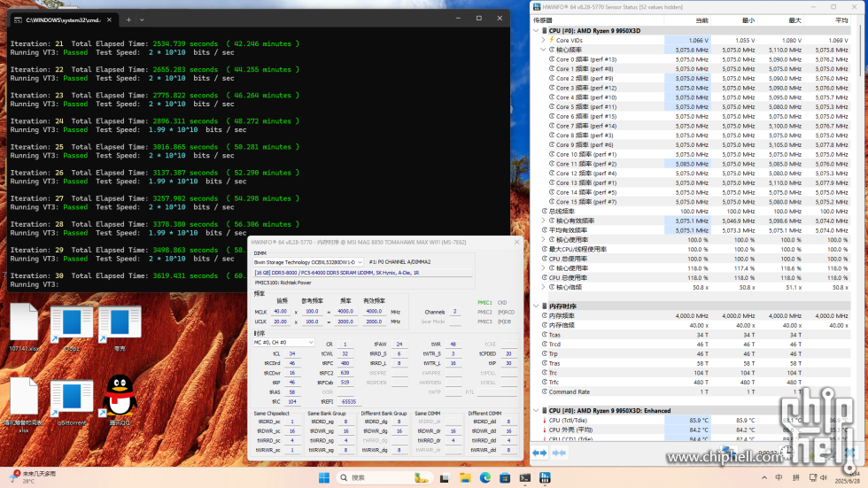This screenshot has height=488, width=868.
Task: Click the MCLK multiplier field 40.00
Action: coord(281,312)
